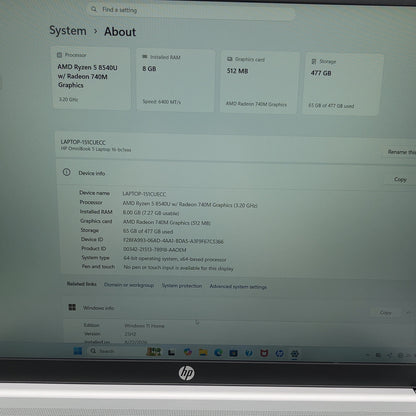Open the HP app in the taskbar
Viewport: 416px width, 416px height.
(x=279, y=353)
